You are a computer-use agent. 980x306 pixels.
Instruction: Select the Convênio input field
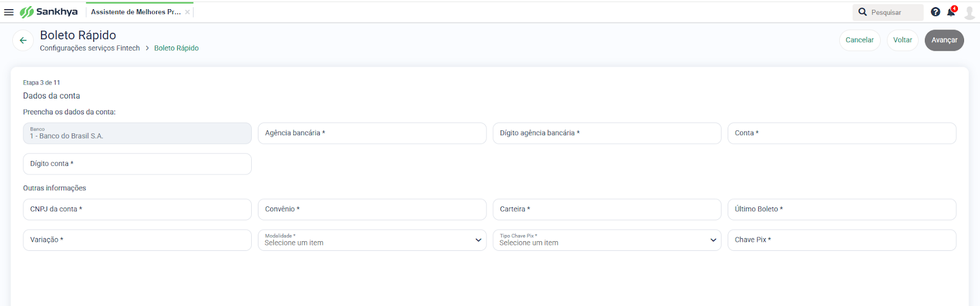[x=372, y=209]
